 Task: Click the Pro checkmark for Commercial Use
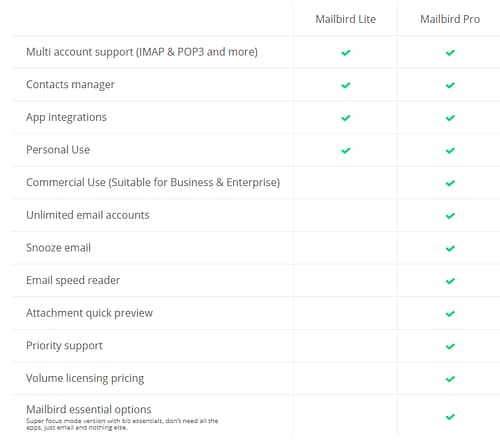(450, 183)
